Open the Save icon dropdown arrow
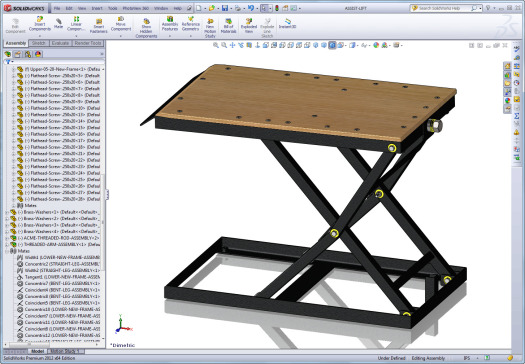The image size is (525, 364). pos(230,8)
